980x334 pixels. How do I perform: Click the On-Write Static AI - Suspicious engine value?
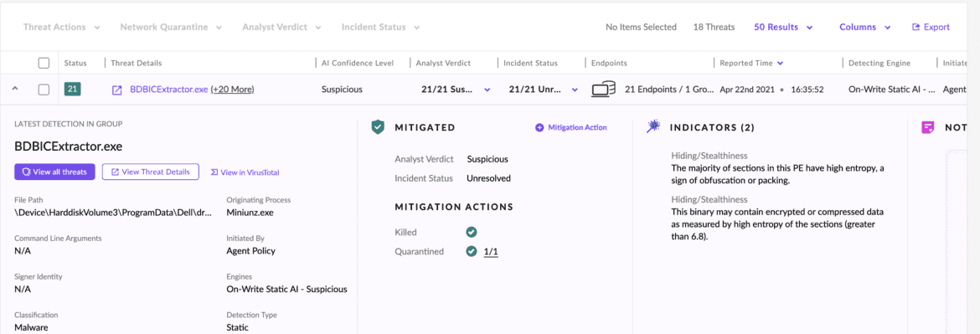tap(286, 289)
